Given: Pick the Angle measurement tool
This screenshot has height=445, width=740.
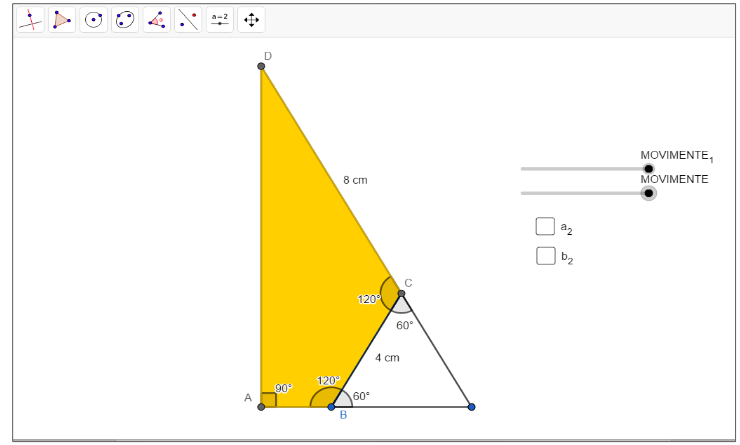Looking at the screenshot, I should pyautogui.click(x=156, y=19).
